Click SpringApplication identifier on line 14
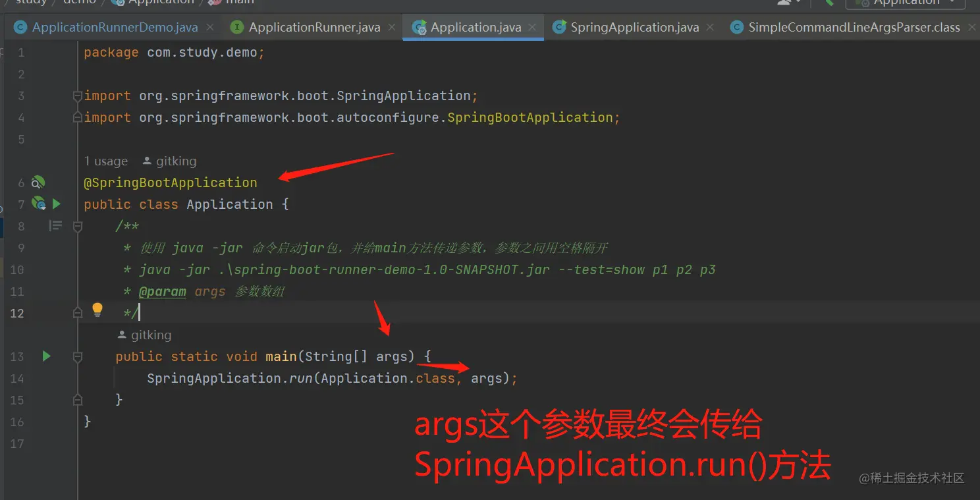Image resolution: width=980 pixels, height=500 pixels. [x=214, y=378]
